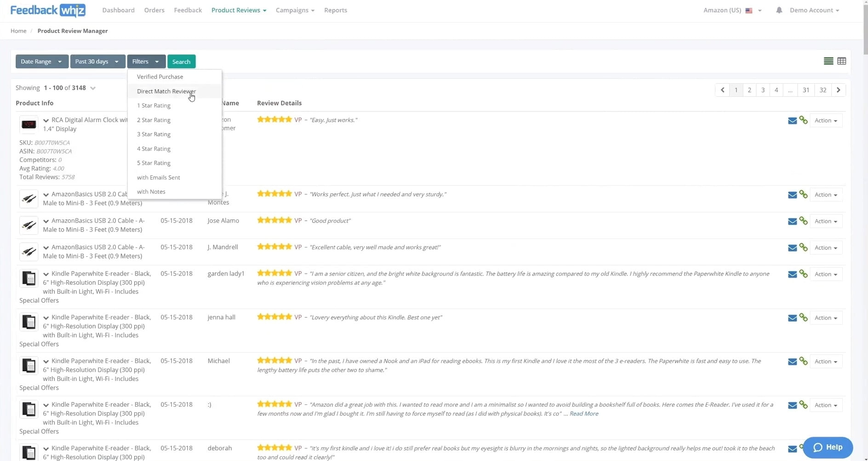Screen dimensions: 868x461
Task: Go to page 32
Action: [x=823, y=90]
